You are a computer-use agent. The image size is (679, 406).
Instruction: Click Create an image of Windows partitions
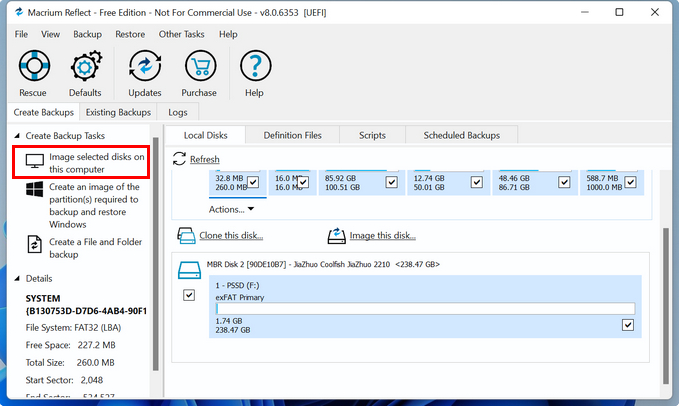(94, 206)
